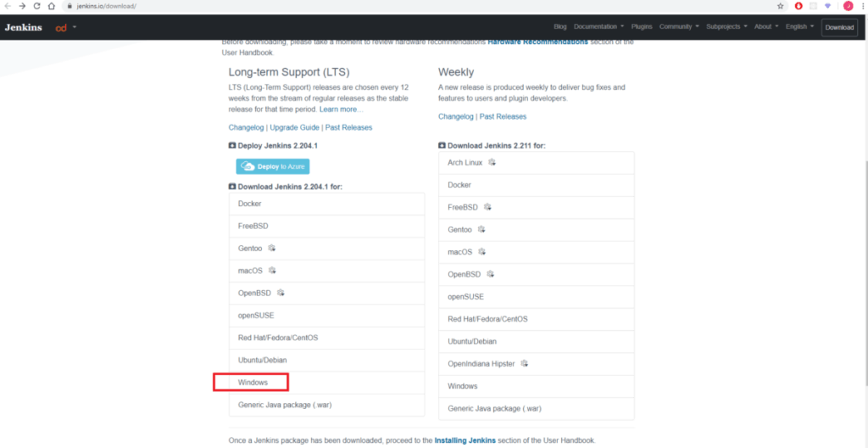
Task: Click the browser back arrow
Action: (8, 6)
